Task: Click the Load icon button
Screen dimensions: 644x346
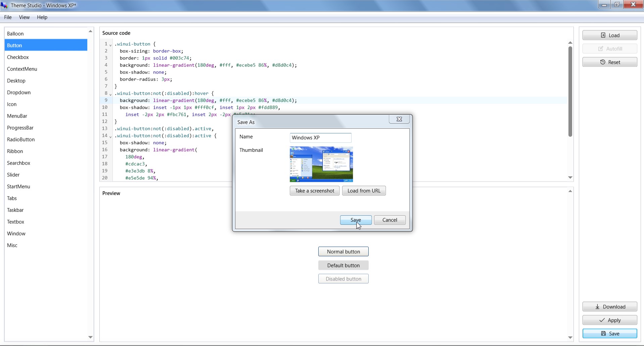Action: tap(609, 35)
